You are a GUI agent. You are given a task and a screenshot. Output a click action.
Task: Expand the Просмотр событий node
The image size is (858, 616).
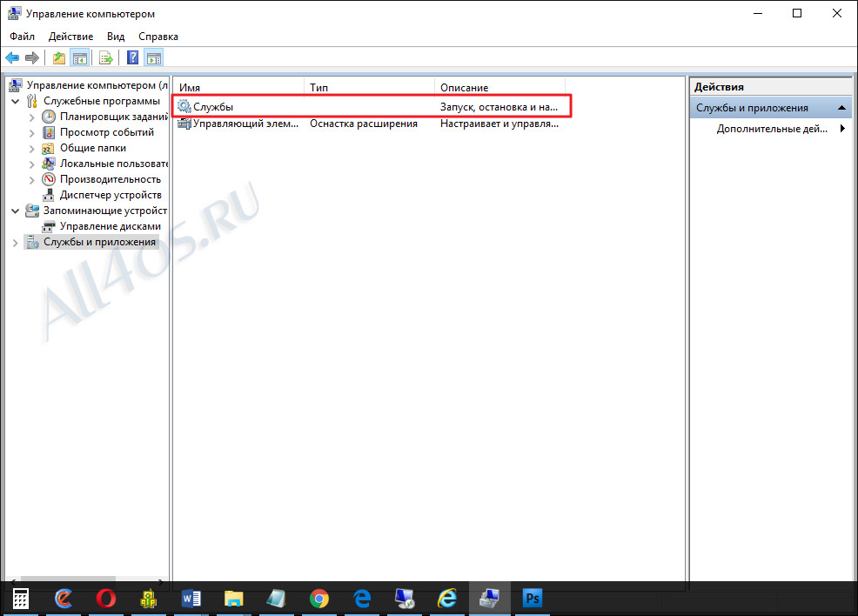[31, 133]
